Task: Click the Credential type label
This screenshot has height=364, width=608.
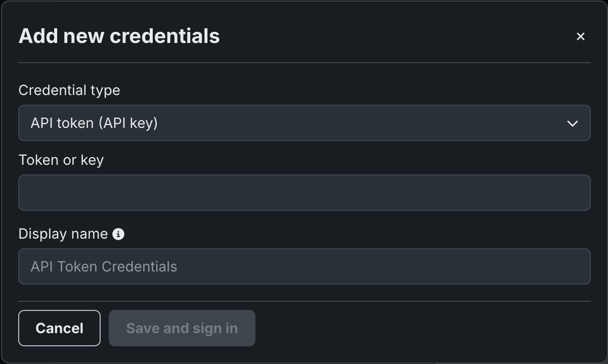Action: [x=69, y=90]
